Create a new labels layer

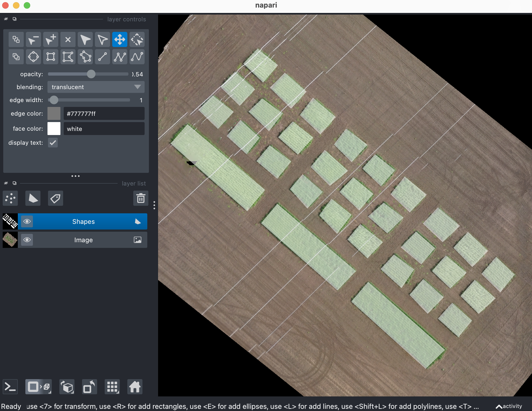click(56, 198)
